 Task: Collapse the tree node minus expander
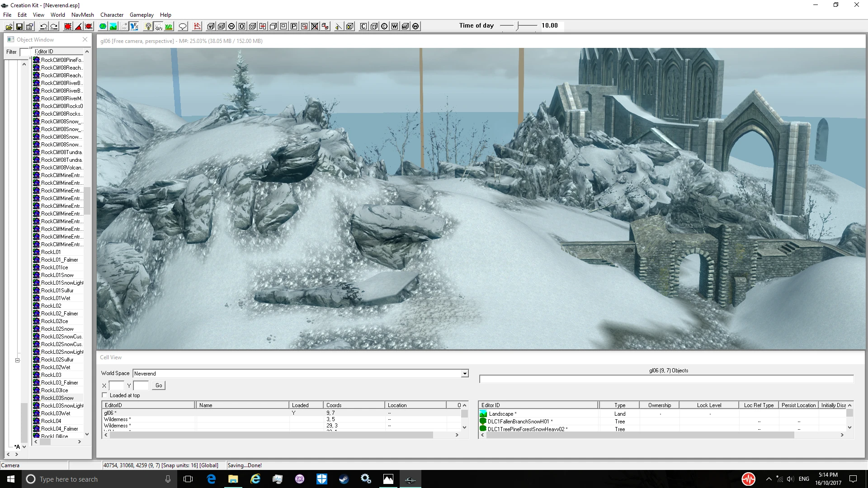[x=17, y=360]
